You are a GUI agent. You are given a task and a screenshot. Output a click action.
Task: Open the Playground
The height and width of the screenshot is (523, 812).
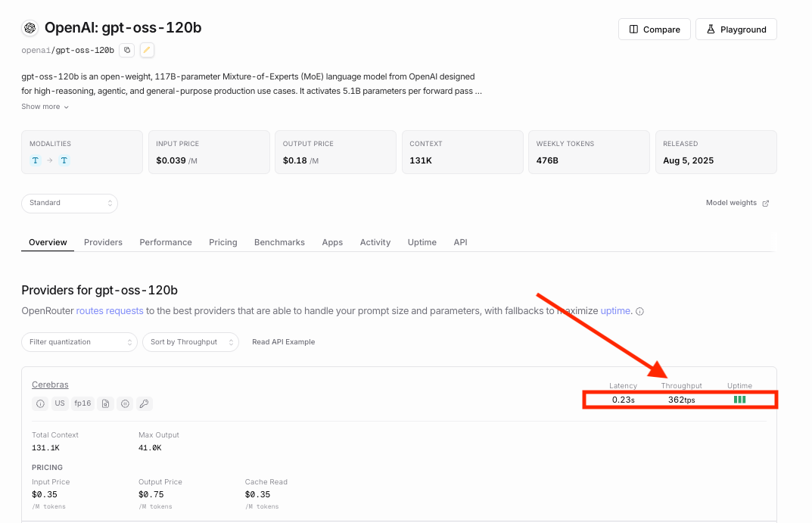[x=736, y=30]
